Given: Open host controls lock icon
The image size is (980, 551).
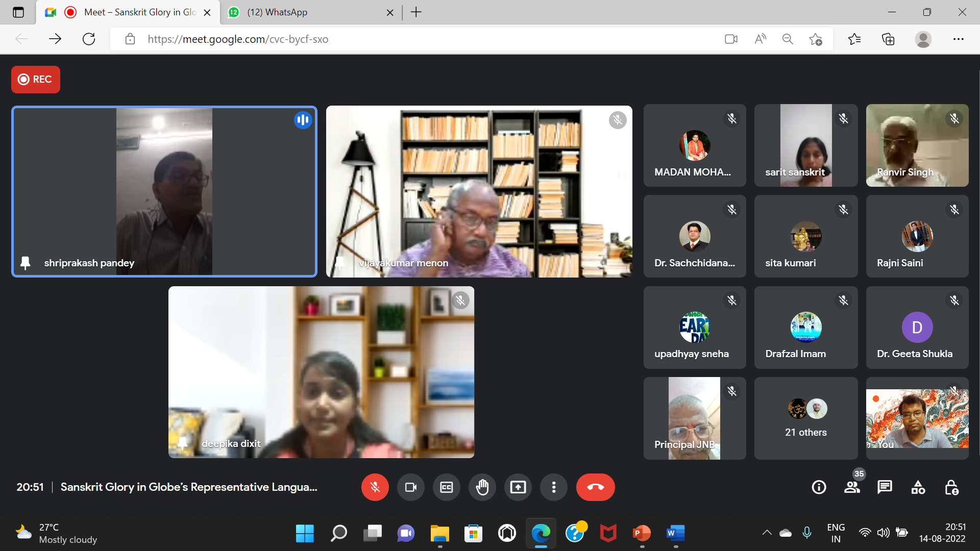Looking at the screenshot, I should pos(951,487).
